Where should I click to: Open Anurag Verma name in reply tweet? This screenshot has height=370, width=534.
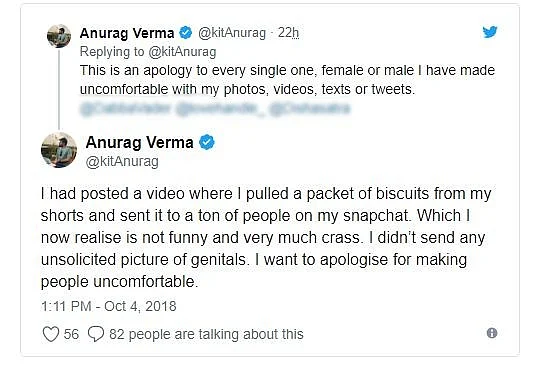(x=127, y=33)
